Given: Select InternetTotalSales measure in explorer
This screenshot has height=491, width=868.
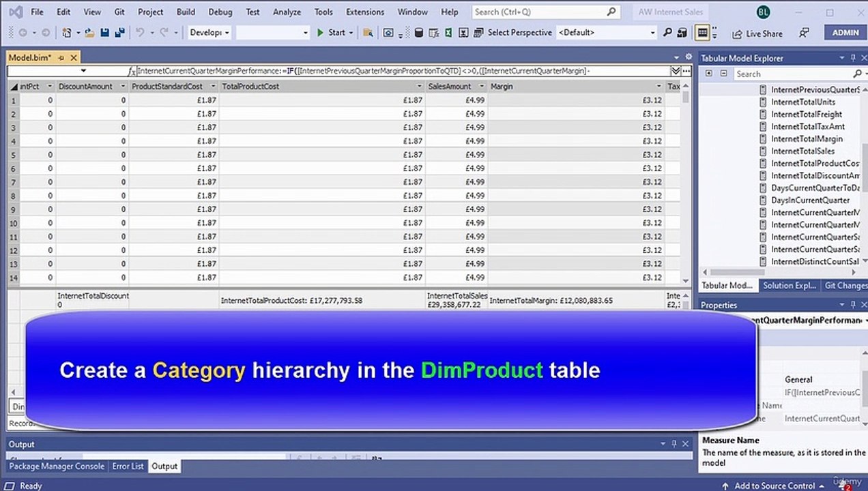Looking at the screenshot, I should (802, 151).
